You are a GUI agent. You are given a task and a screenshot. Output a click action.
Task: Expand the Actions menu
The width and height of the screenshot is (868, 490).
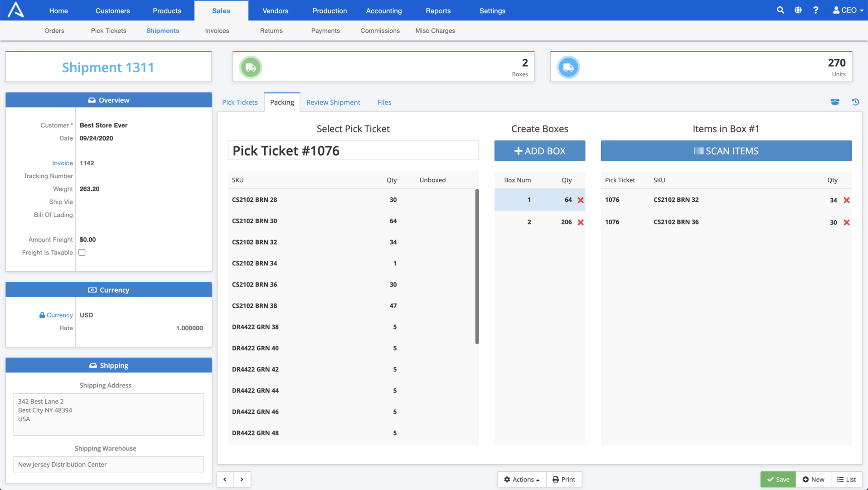point(521,479)
